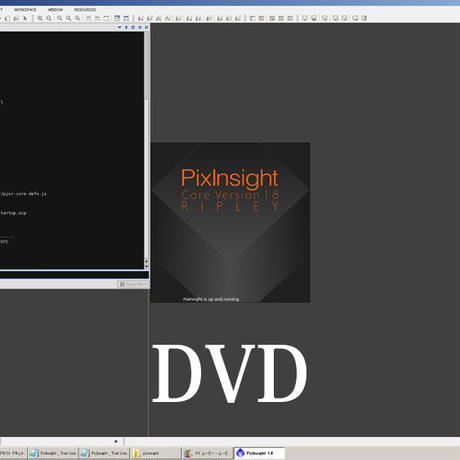
Task: Click the blue-highlighted window layout toolbar icon
Action: (117, 18)
